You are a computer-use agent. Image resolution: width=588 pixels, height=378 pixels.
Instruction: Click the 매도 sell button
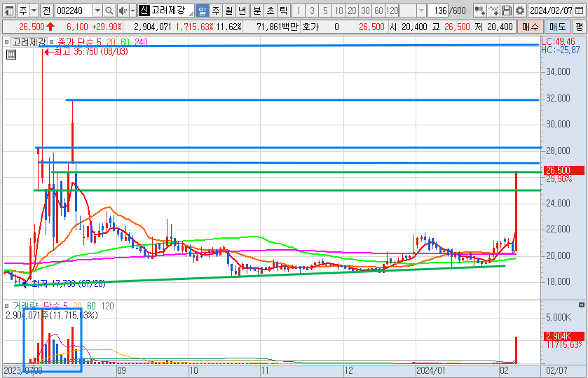click(558, 27)
